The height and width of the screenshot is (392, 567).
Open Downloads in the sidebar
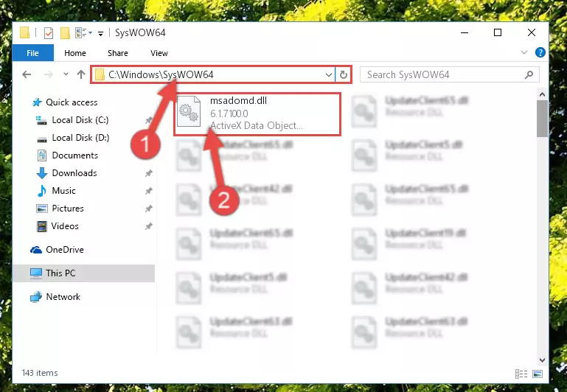click(74, 173)
